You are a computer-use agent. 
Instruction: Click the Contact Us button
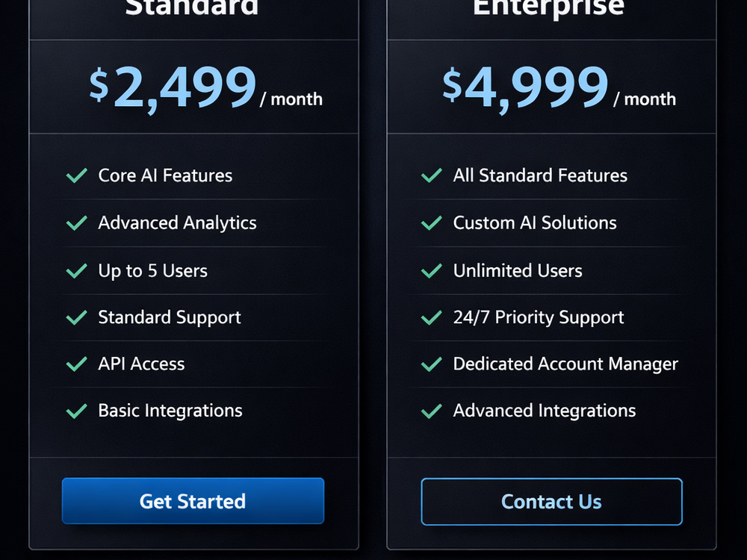pos(552,502)
